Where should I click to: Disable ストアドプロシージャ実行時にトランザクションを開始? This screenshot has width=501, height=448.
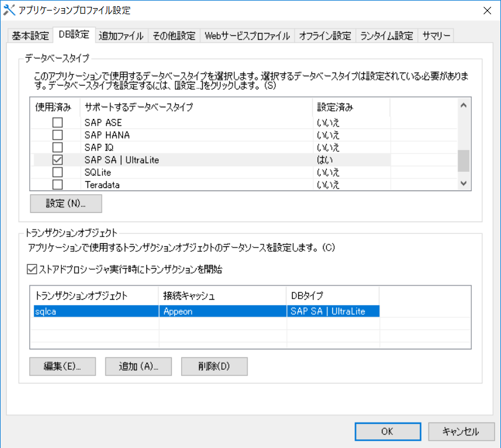(x=32, y=269)
